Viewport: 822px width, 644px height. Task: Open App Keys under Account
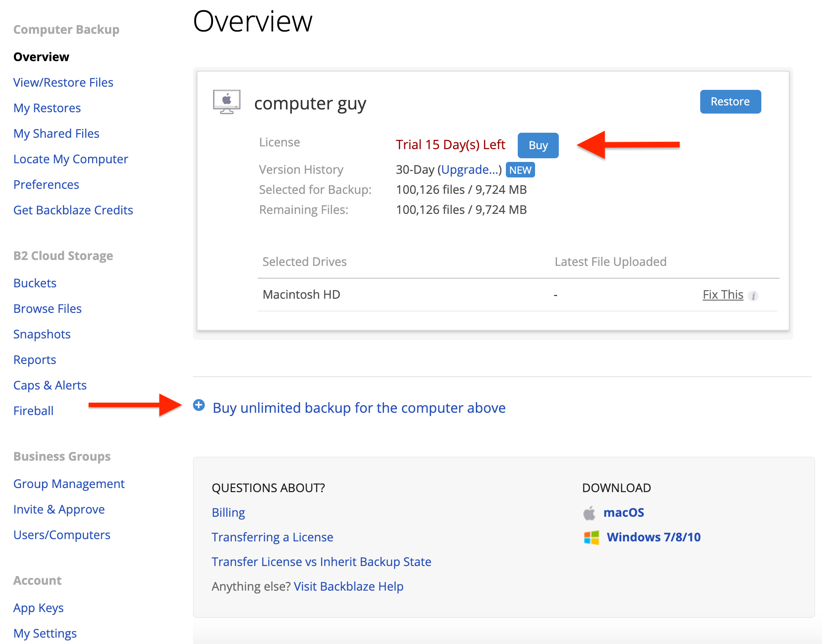coord(39,608)
